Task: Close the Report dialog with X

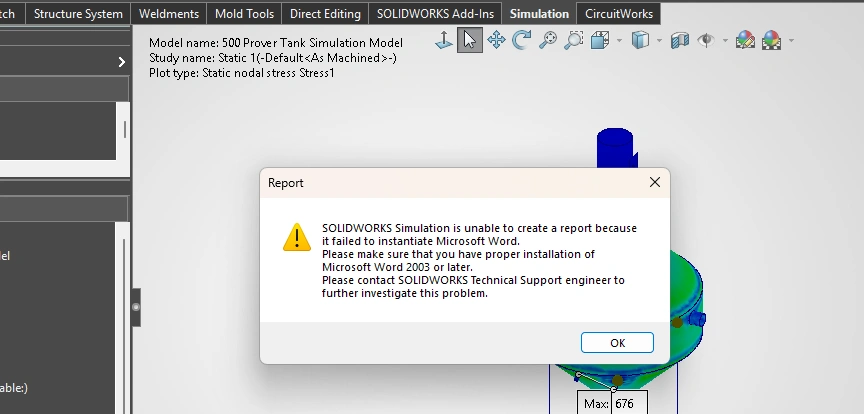Action: [x=655, y=182]
